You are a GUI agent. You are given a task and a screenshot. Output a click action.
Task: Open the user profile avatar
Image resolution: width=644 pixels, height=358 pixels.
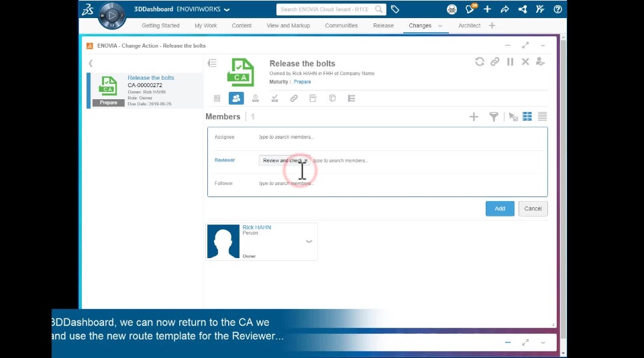point(451,9)
